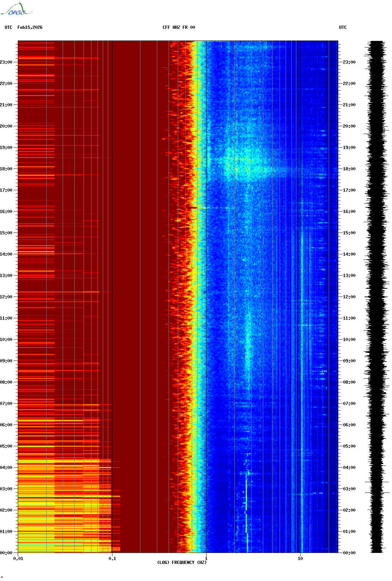Click the '22:00' label on left time axis
Image resolution: width=392 pixels, height=581 pixels.
(x=6, y=84)
